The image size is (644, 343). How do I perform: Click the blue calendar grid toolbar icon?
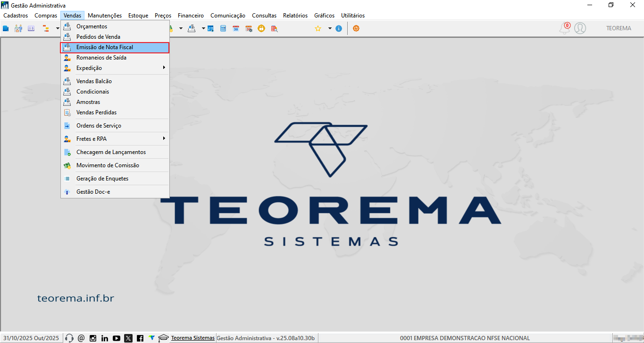(x=210, y=28)
